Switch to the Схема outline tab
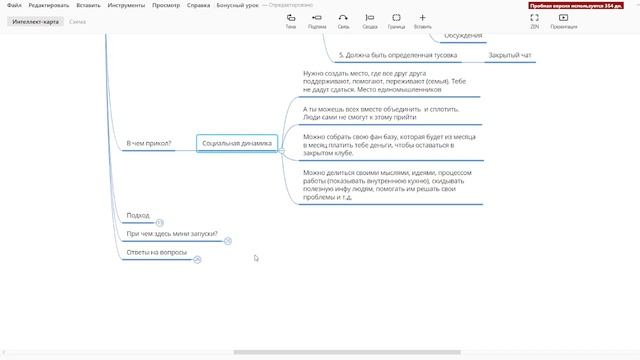640x360 pixels. coord(77,22)
